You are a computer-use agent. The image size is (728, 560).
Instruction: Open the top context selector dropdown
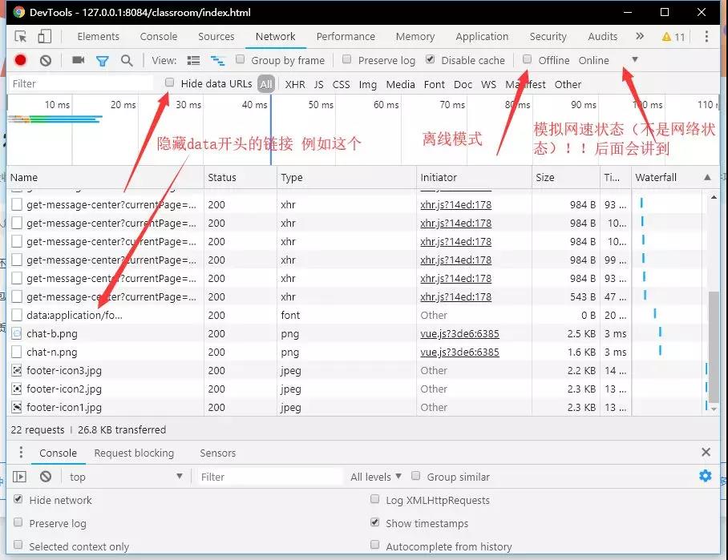[x=126, y=477]
